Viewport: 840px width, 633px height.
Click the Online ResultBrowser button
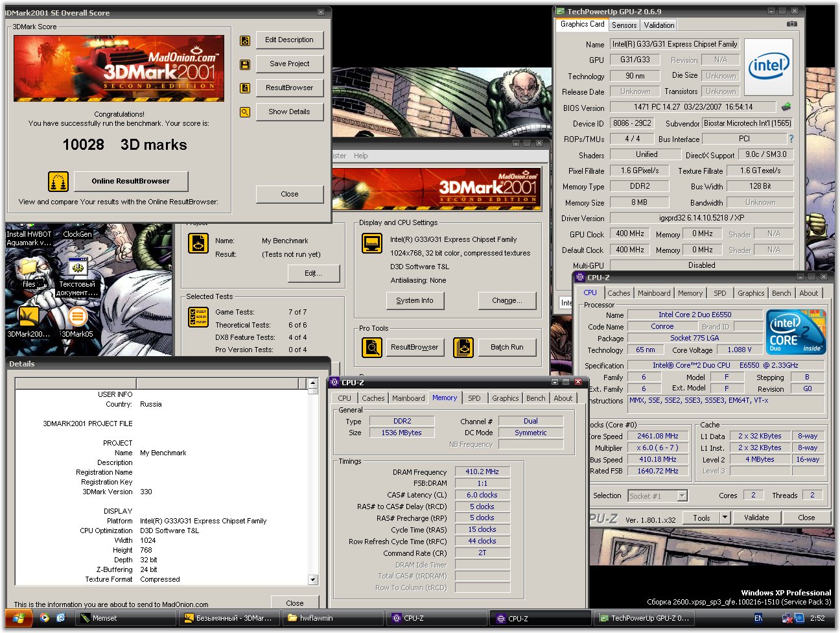tap(131, 182)
